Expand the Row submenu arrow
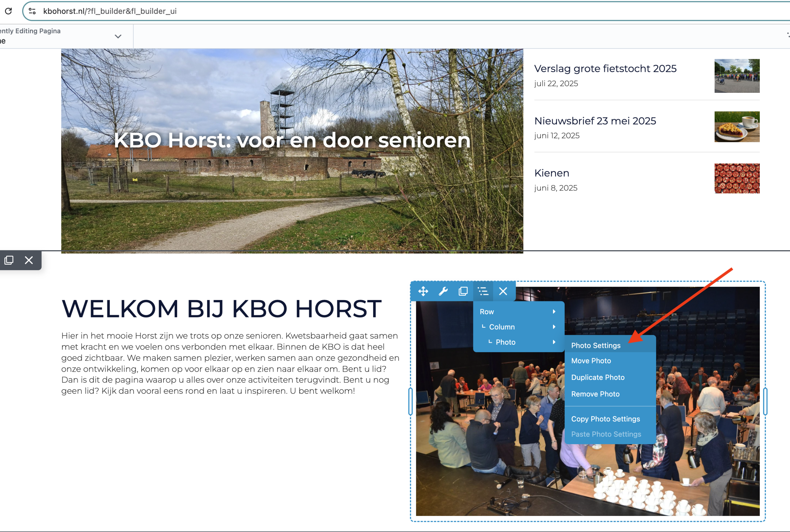This screenshot has height=532, width=790. click(x=554, y=311)
